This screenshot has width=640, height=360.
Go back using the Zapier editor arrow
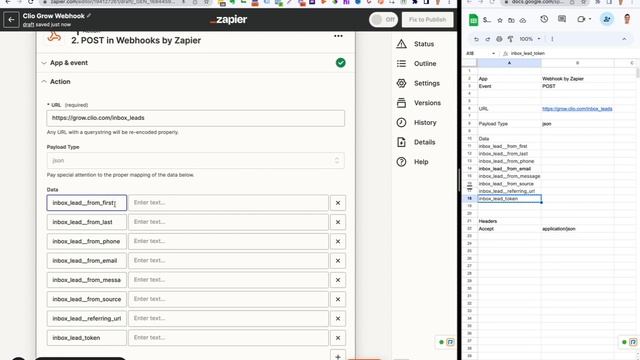point(11,20)
